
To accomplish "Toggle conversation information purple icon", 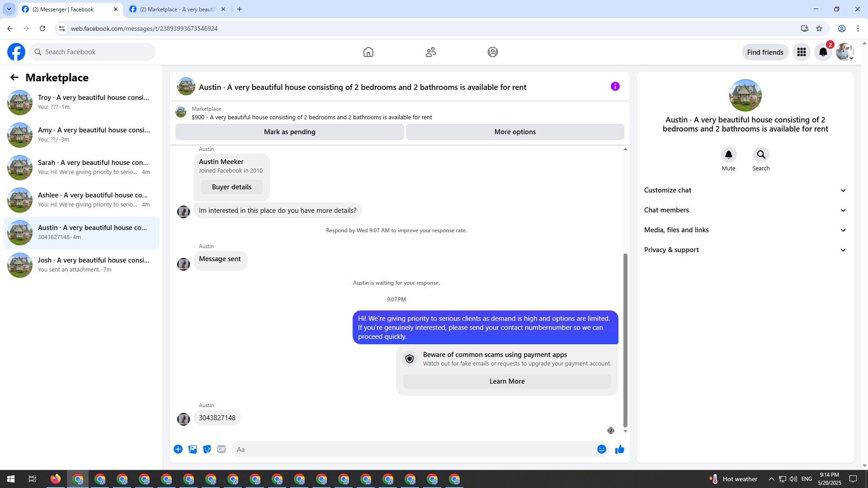I will point(615,86).
